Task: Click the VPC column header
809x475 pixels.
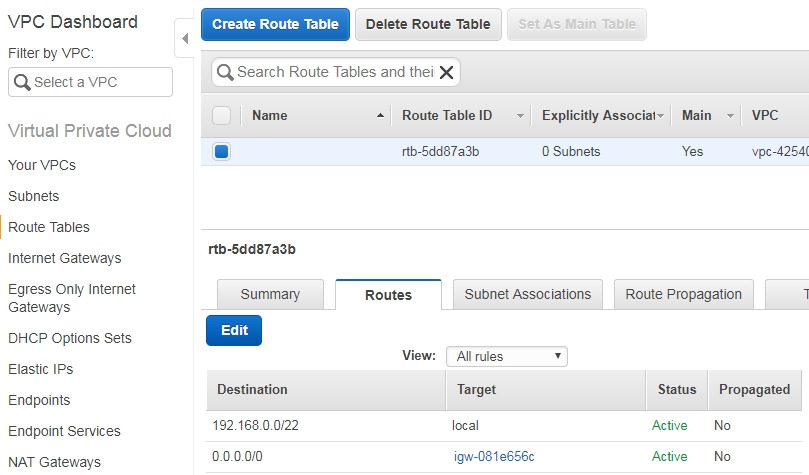Action: (x=765, y=116)
